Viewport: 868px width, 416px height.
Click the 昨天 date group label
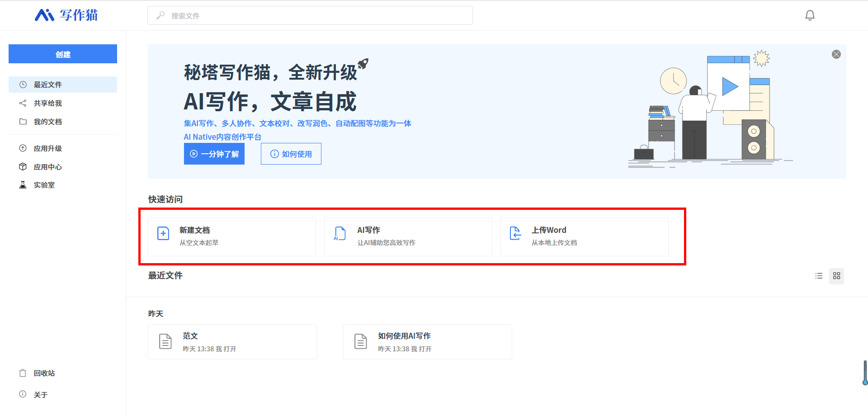[x=156, y=313]
